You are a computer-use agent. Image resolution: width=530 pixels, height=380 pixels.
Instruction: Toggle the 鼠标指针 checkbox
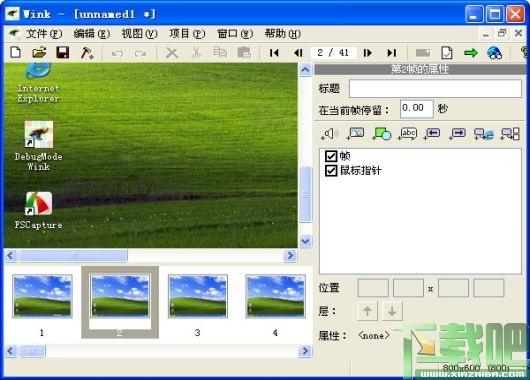pyautogui.click(x=331, y=171)
